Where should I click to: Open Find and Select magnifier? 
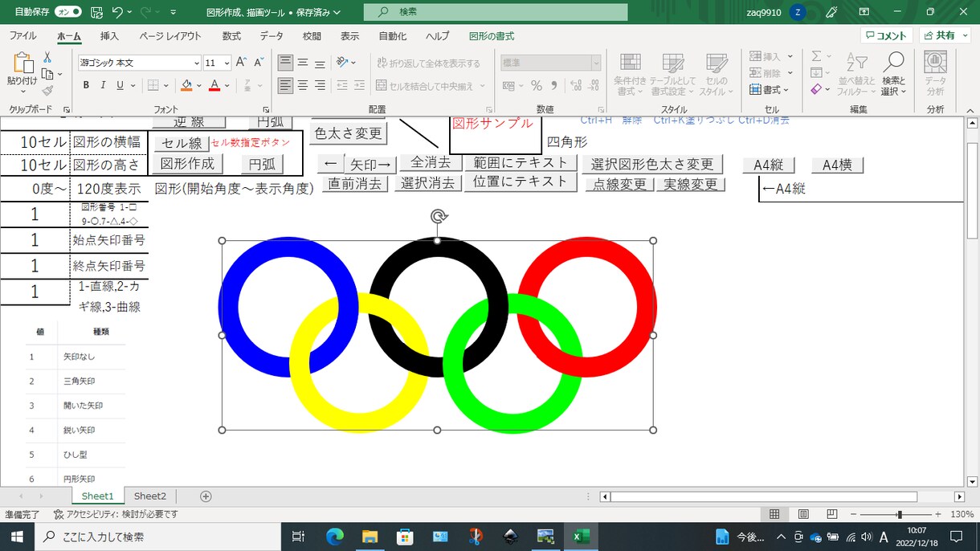click(893, 74)
